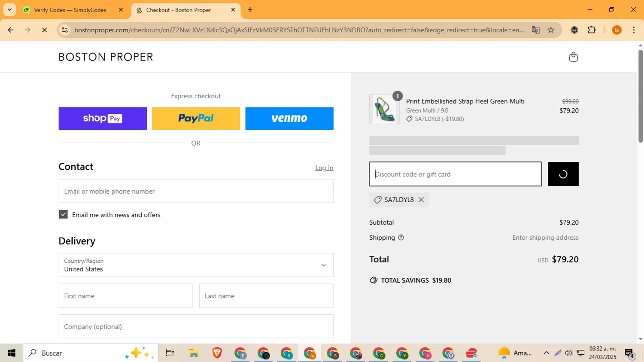Screen dimensions: 644x362
Task: Choose Venmo express checkout
Action: [289, 119]
